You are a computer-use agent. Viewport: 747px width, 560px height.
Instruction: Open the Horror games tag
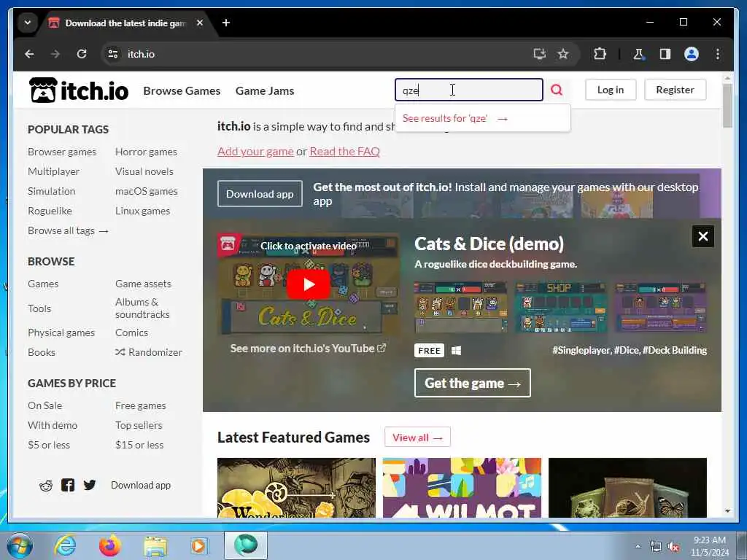pos(146,152)
